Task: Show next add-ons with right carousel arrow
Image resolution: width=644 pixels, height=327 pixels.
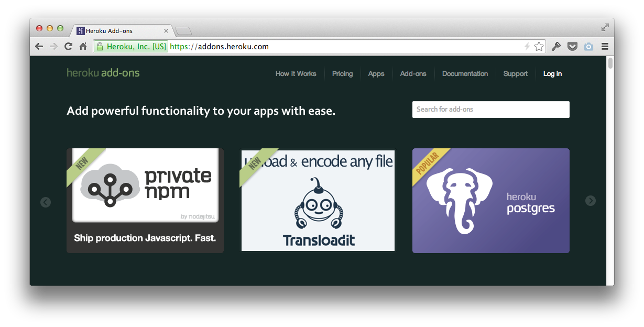Action: (591, 201)
